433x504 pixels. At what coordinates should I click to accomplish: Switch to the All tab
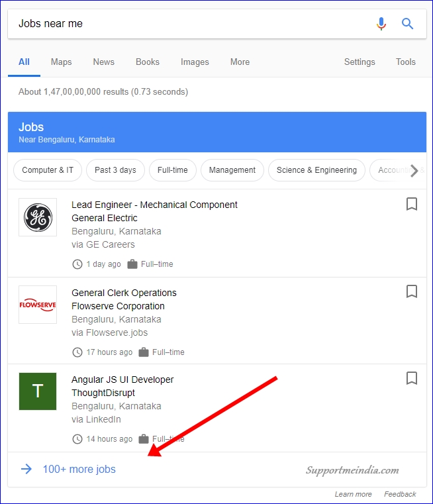[24, 62]
